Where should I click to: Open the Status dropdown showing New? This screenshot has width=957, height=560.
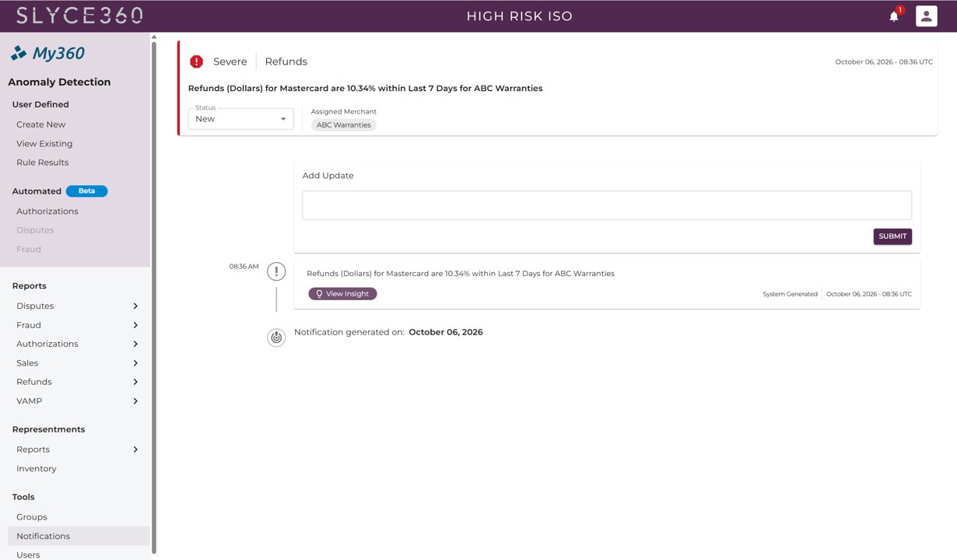click(x=240, y=119)
